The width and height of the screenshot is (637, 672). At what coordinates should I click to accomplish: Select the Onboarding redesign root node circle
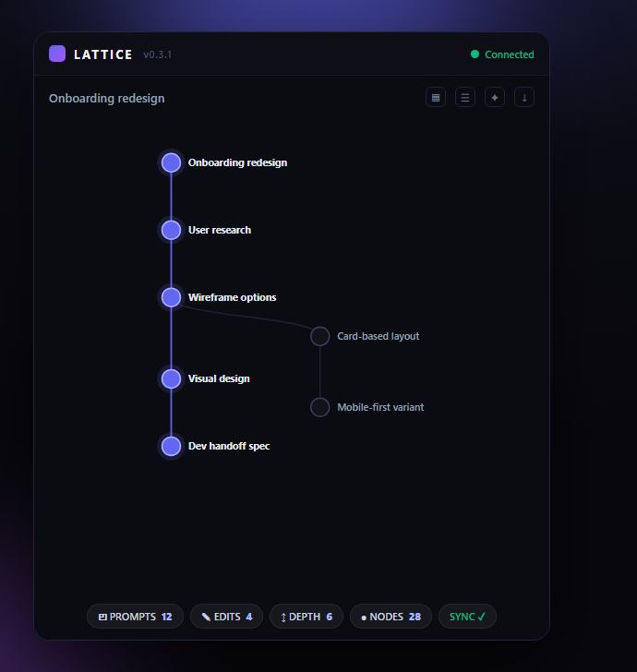tap(171, 162)
